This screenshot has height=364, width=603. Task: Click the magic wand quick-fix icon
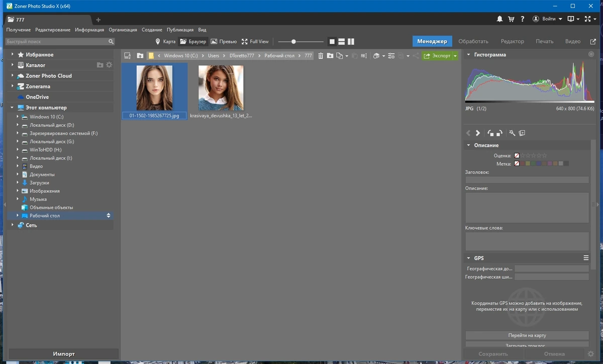coord(512,133)
